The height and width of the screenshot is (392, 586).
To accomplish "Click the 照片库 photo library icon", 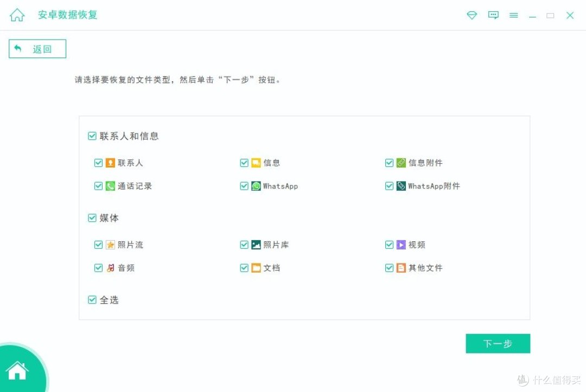I will 256,245.
